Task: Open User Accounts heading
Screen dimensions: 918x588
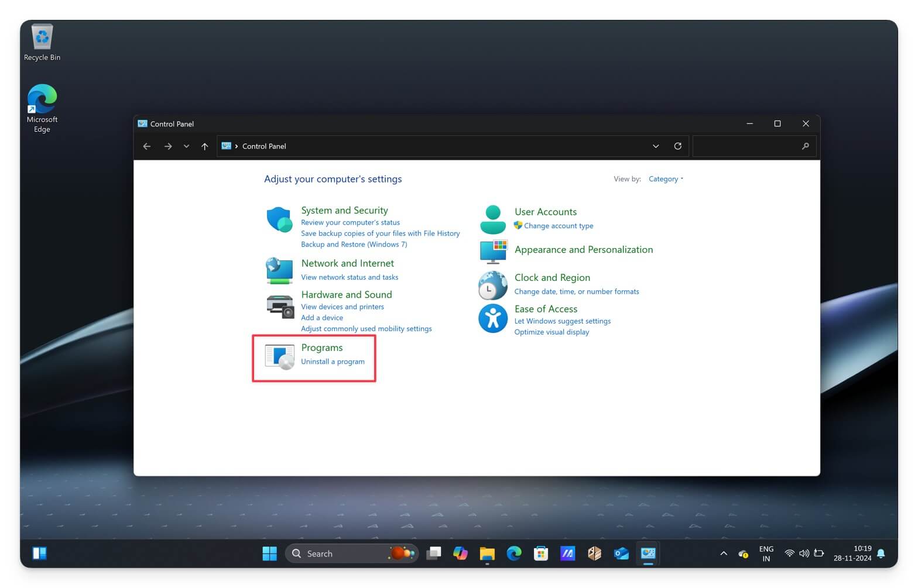Action: tap(546, 212)
